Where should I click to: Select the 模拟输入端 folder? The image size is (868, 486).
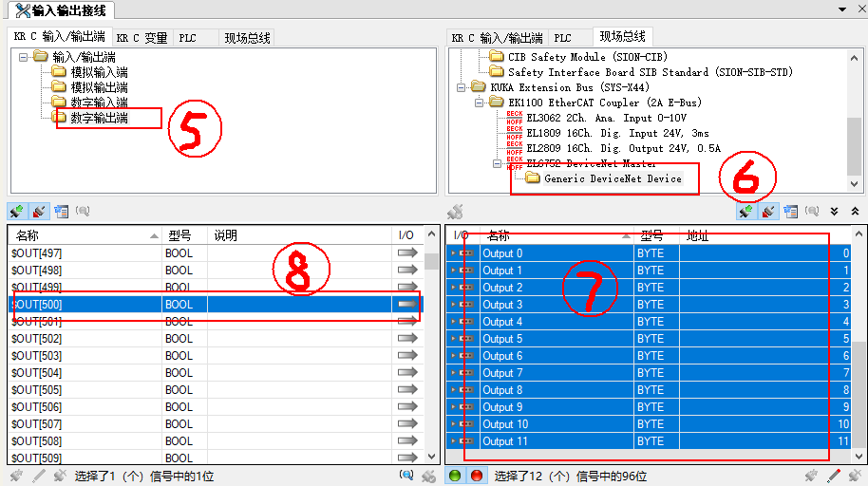point(99,72)
